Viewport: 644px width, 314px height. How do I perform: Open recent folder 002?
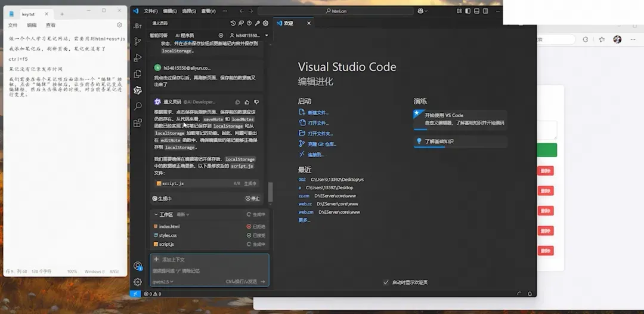pos(302,180)
